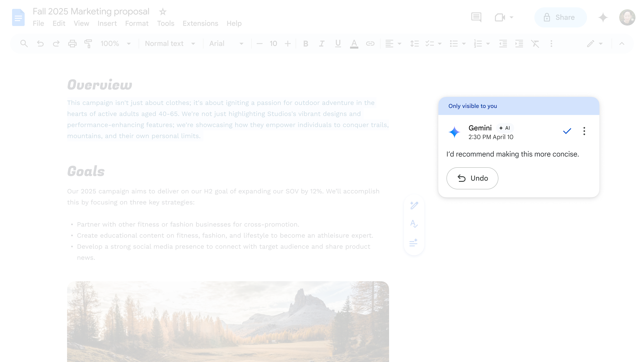Open the View menu

coord(81,23)
